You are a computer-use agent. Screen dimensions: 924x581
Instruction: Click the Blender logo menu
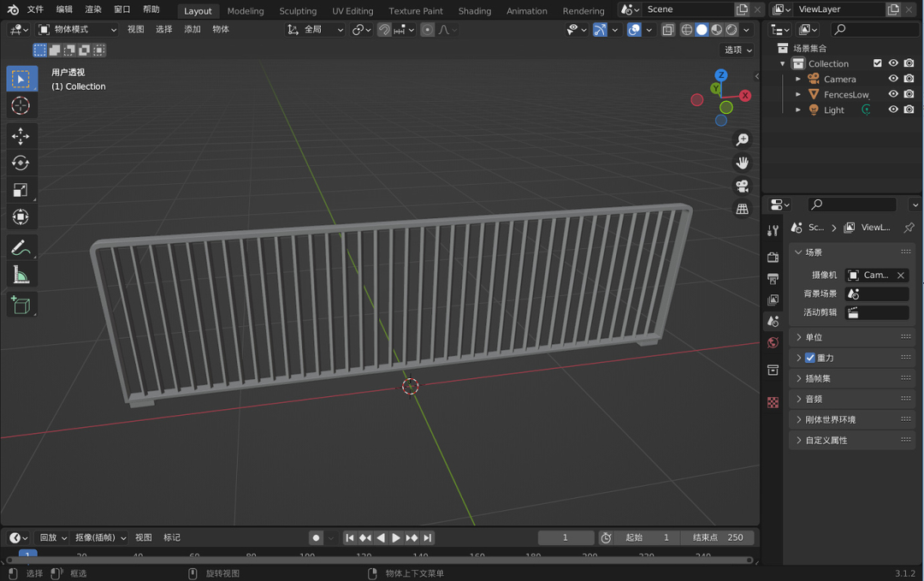[12, 9]
